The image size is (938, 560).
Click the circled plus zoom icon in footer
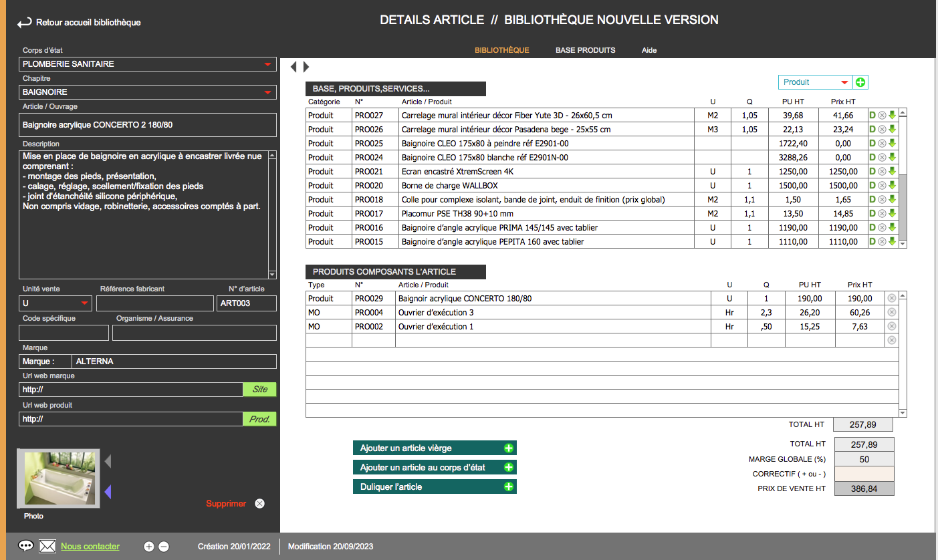coord(149,546)
